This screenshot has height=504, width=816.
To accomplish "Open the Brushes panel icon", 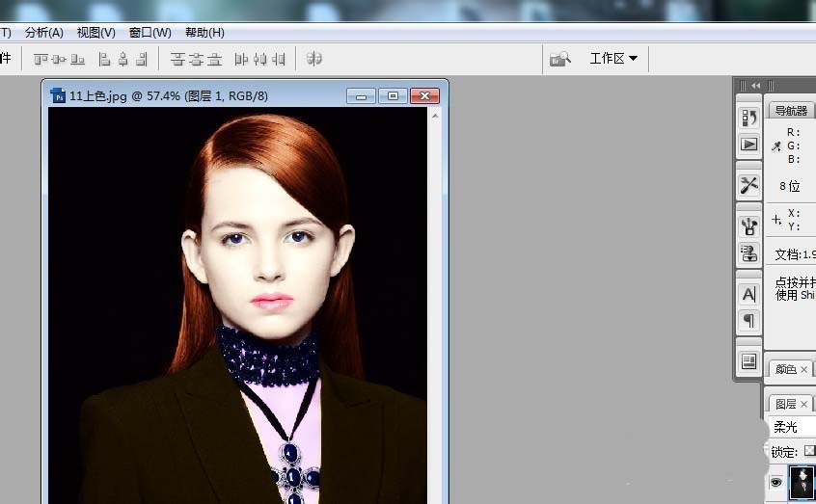I will [x=748, y=226].
